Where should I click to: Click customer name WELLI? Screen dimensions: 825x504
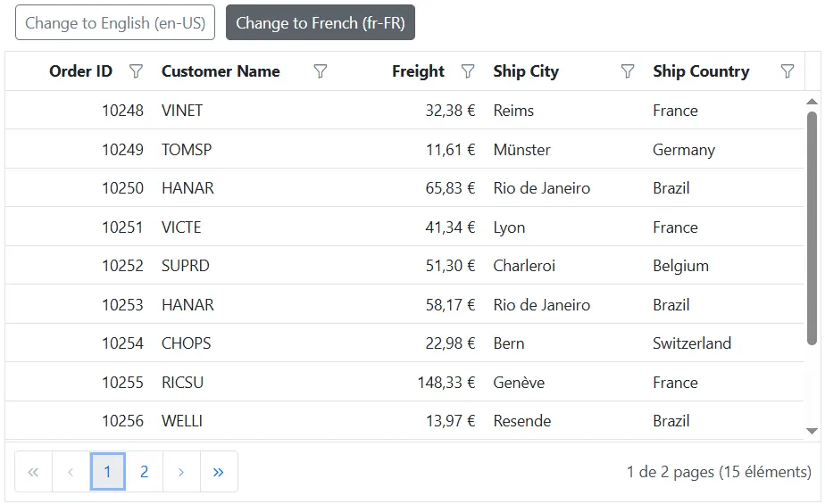182,421
